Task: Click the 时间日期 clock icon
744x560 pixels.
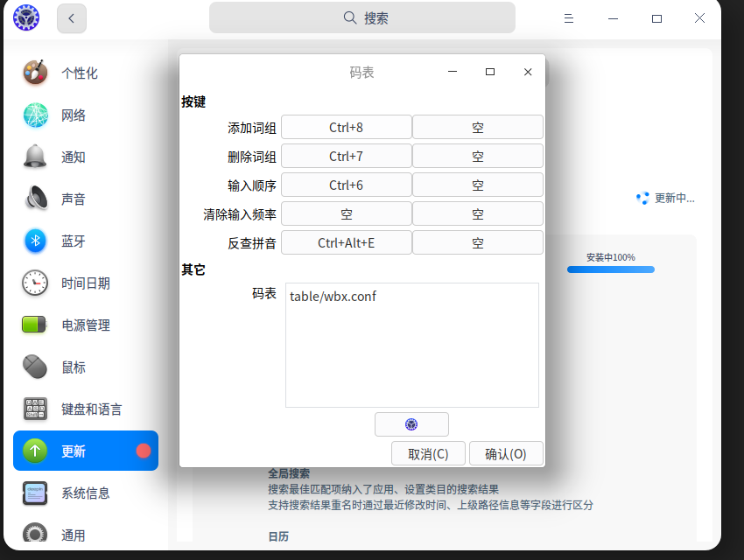Action: [x=34, y=283]
